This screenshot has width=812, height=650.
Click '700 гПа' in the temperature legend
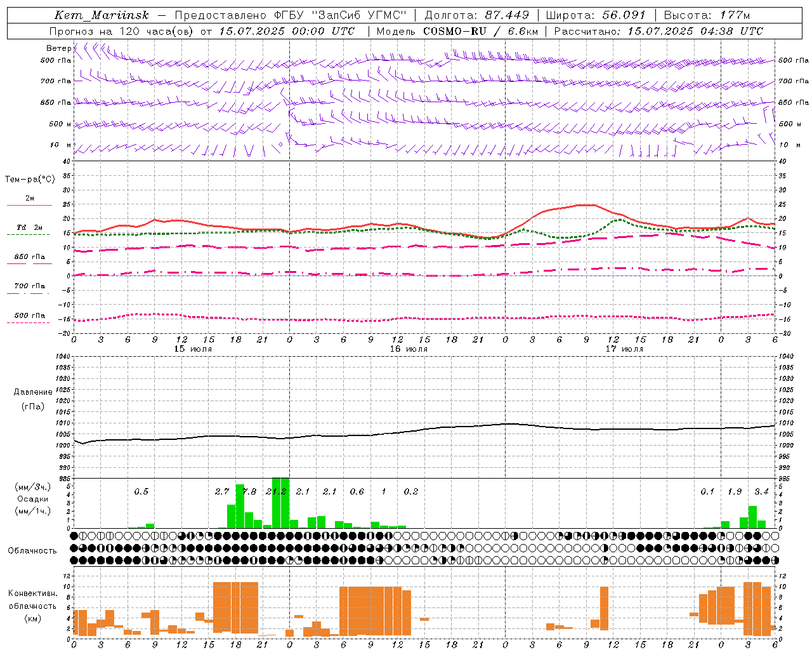click(30, 286)
